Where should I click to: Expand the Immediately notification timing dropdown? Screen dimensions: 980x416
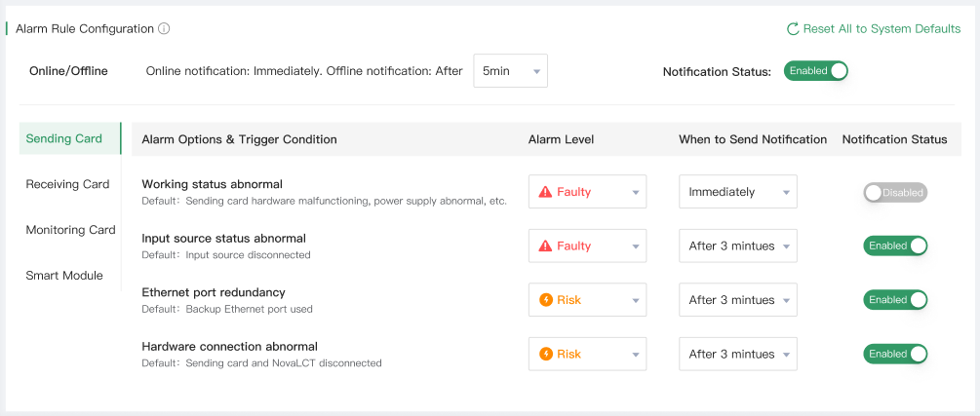click(x=737, y=192)
